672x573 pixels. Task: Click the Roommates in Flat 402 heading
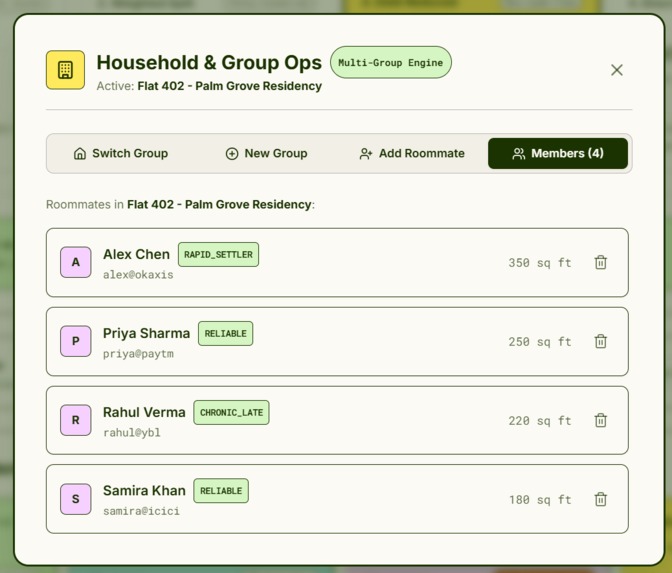coord(180,204)
